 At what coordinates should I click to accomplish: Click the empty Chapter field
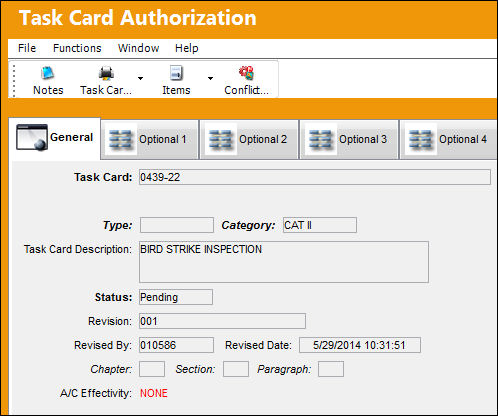(152, 369)
